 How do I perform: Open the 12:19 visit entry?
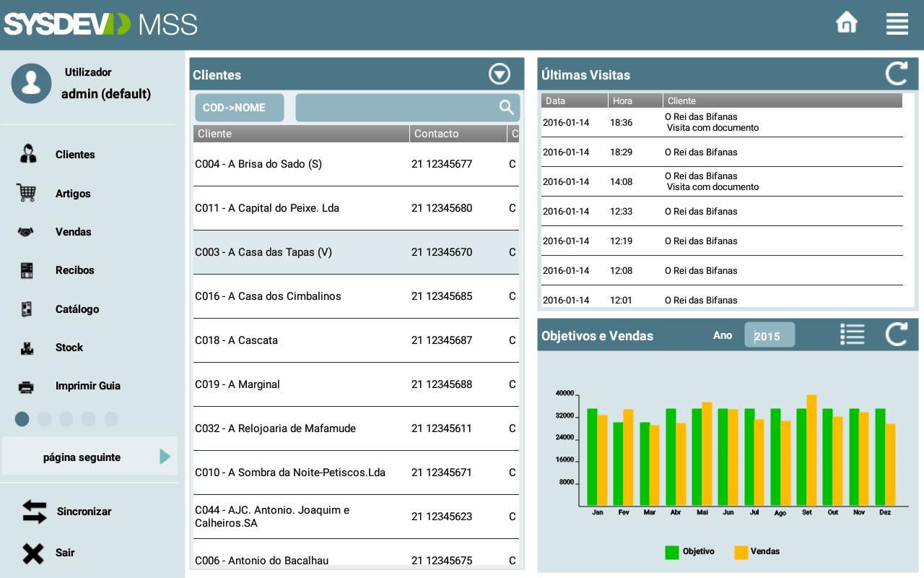pyautogui.click(x=722, y=241)
